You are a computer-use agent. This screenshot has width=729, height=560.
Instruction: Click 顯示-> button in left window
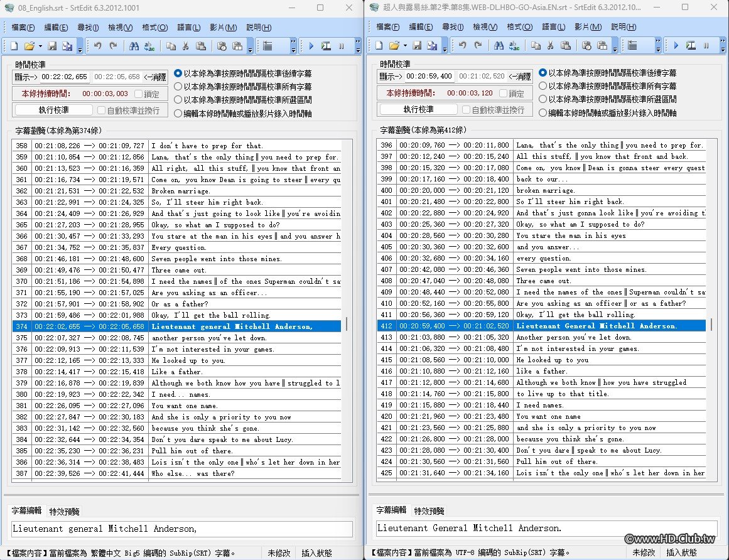tap(25, 77)
